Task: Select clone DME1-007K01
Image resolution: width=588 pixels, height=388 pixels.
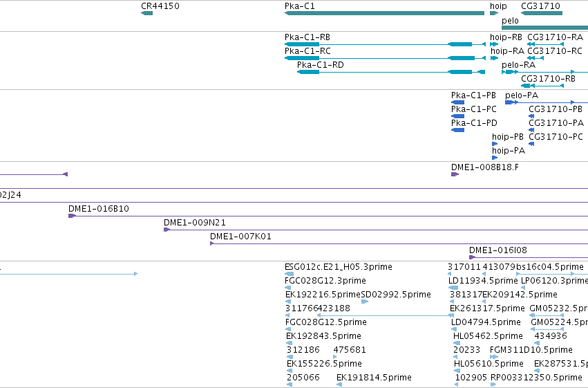Action: [399, 244]
